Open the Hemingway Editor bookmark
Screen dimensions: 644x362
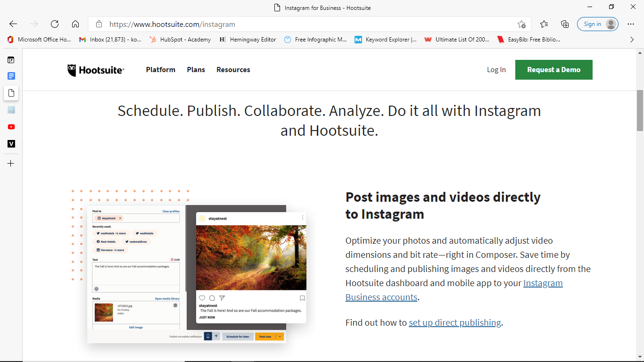[248, 40]
